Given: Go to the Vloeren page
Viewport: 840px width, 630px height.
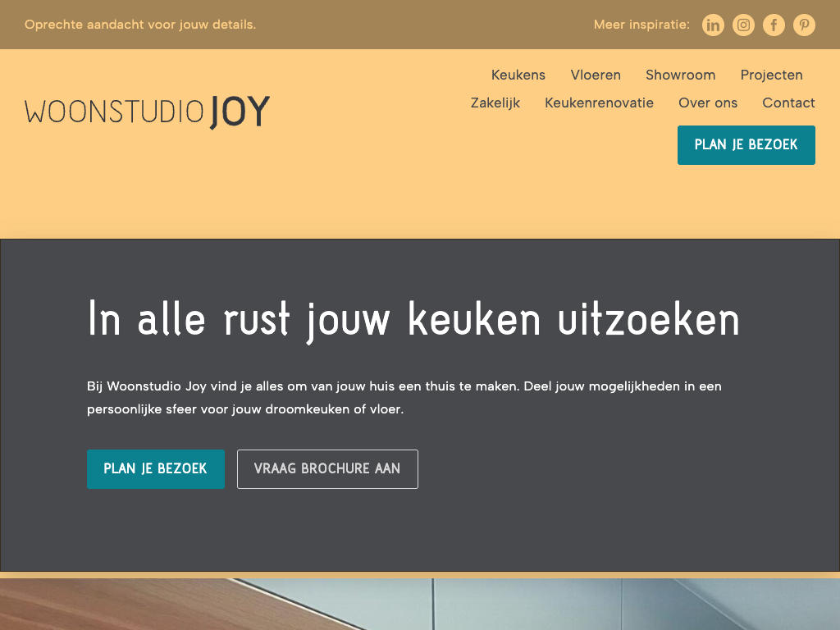Looking at the screenshot, I should click(x=596, y=75).
